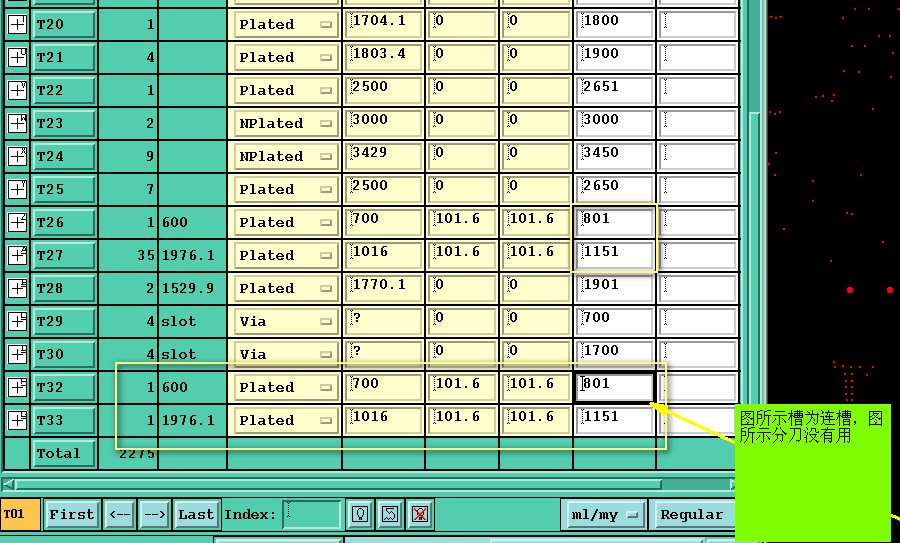Click the ? finish size field in T29

click(383, 321)
